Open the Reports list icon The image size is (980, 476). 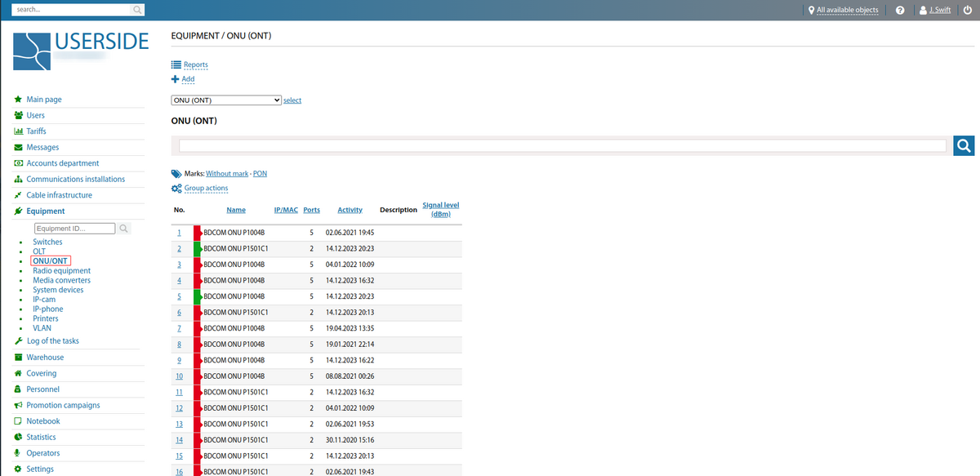176,64
